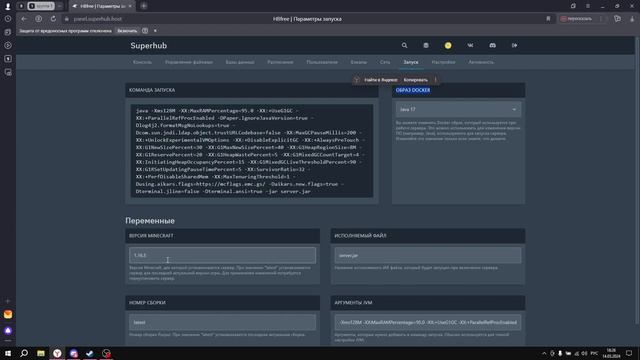Click Найти в Яндекс popup option

click(380, 80)
